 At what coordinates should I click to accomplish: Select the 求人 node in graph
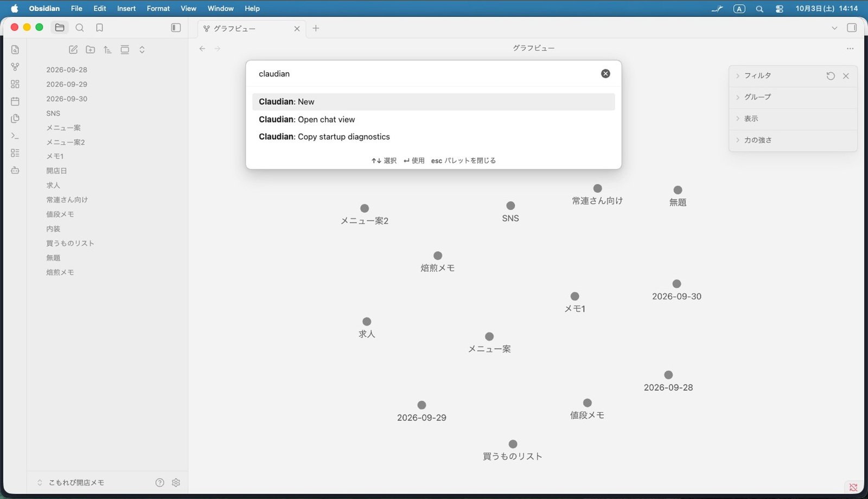pos(367,322)
